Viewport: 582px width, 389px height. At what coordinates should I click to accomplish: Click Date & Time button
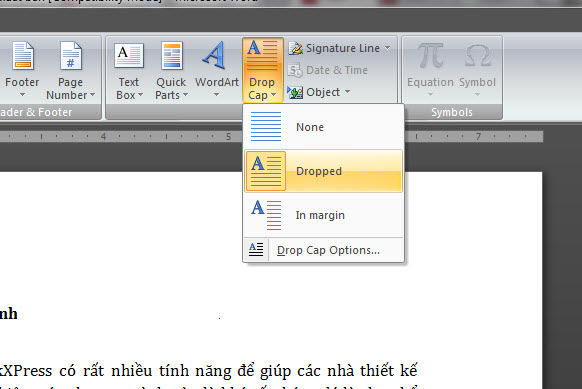[328, 70]
